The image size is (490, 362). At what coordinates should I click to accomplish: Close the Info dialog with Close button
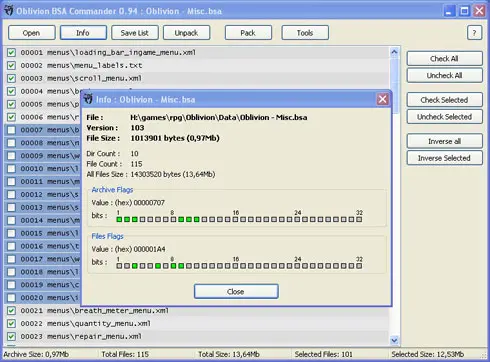(236, 292)
